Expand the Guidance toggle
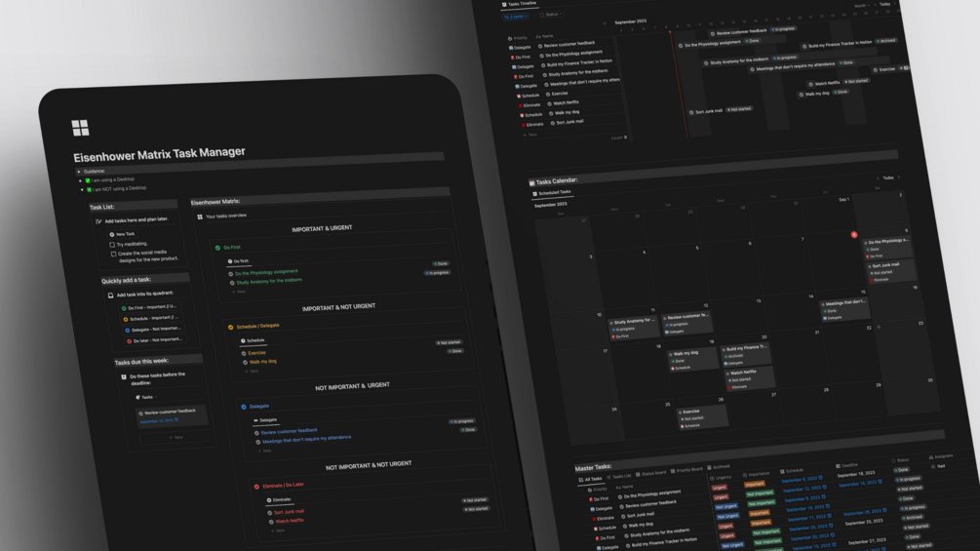Image resolution: width=980 pixels, height=551 pixels. point(79,172)
